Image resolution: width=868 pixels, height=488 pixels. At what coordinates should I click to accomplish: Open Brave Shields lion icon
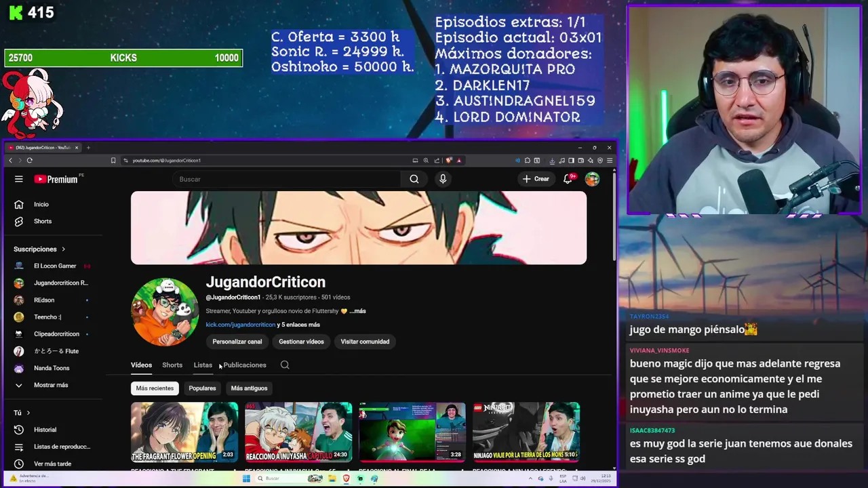[449, 161]
